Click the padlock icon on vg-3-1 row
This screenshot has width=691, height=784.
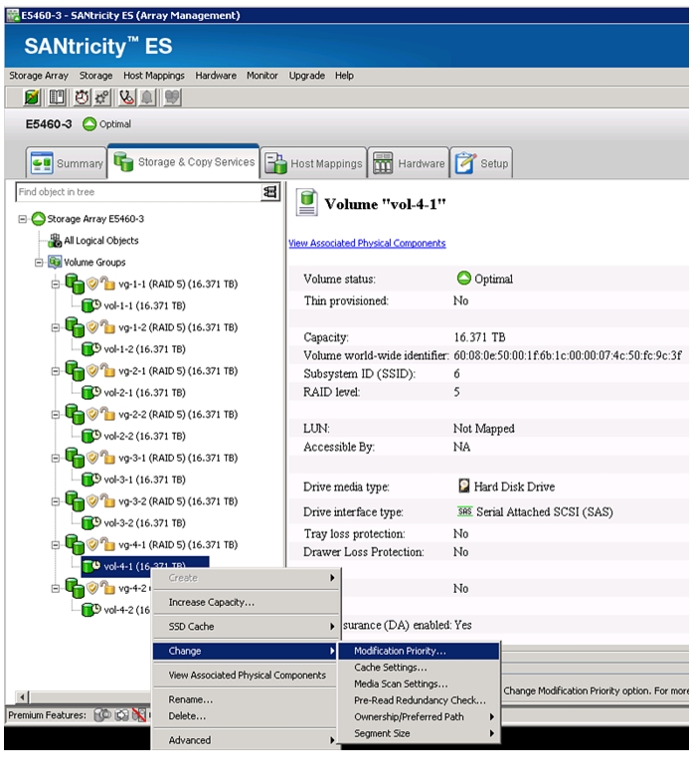point(107,458)
